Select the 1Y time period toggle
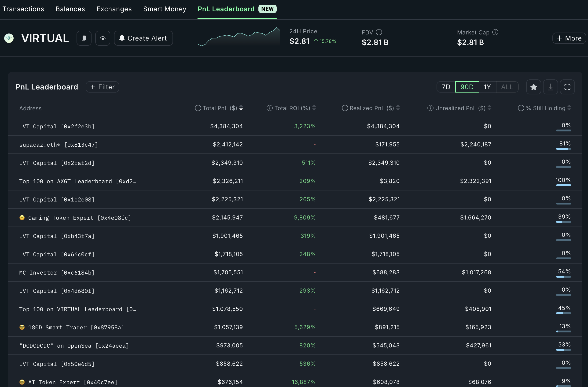This screenshot has height=387, width=588. coord(487,87)
